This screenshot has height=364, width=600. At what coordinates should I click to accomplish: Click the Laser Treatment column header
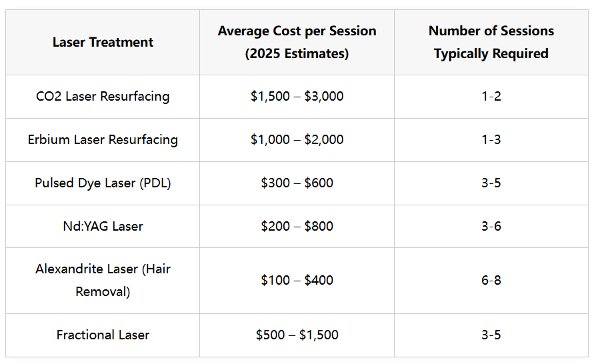point(103,42)
